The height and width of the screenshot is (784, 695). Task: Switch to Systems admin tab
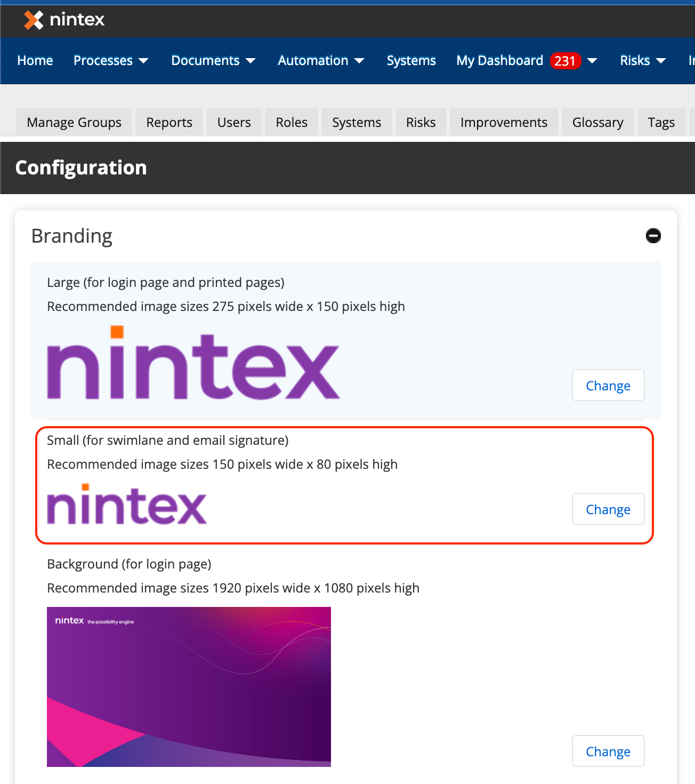pyautogui.click(x=357, y=122)
